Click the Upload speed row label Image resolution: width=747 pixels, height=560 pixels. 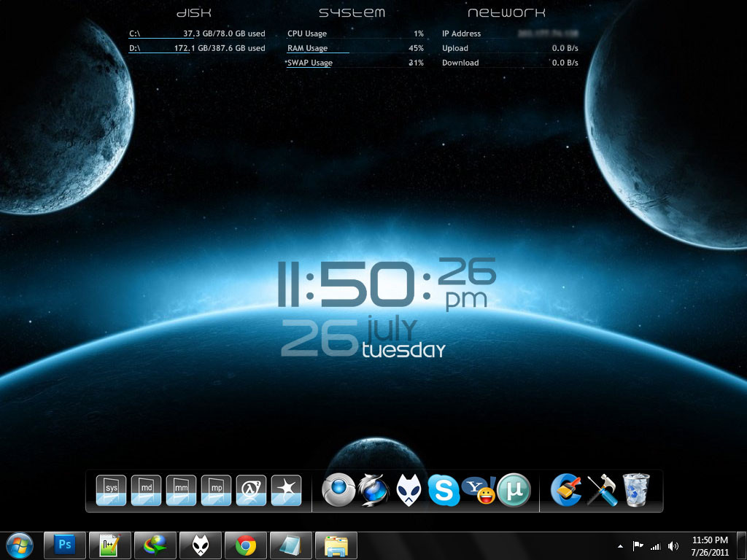point(455,48)
